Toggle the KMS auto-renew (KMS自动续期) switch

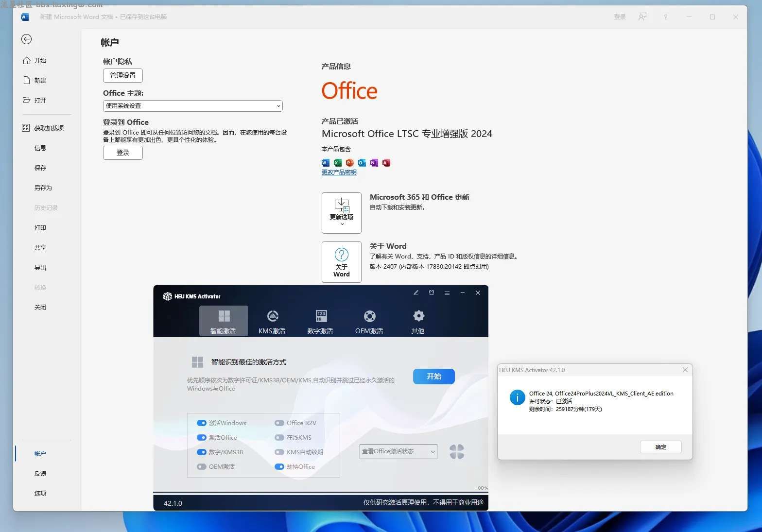tap(279, 452)
